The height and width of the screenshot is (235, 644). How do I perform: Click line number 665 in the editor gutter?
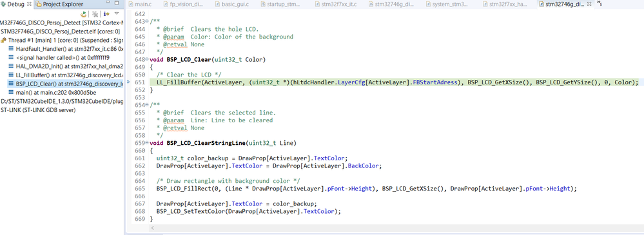pyautogui.click(x=140, y=189)
